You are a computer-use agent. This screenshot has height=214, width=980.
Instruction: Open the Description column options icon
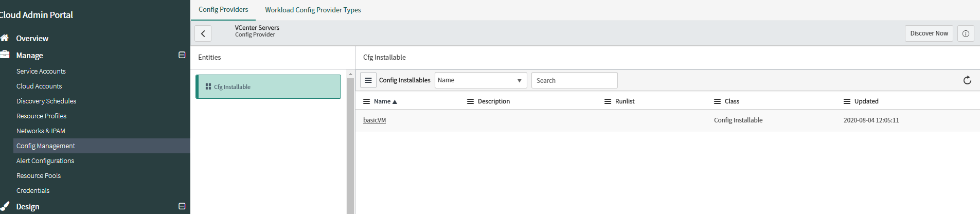(x=470, y=101)
